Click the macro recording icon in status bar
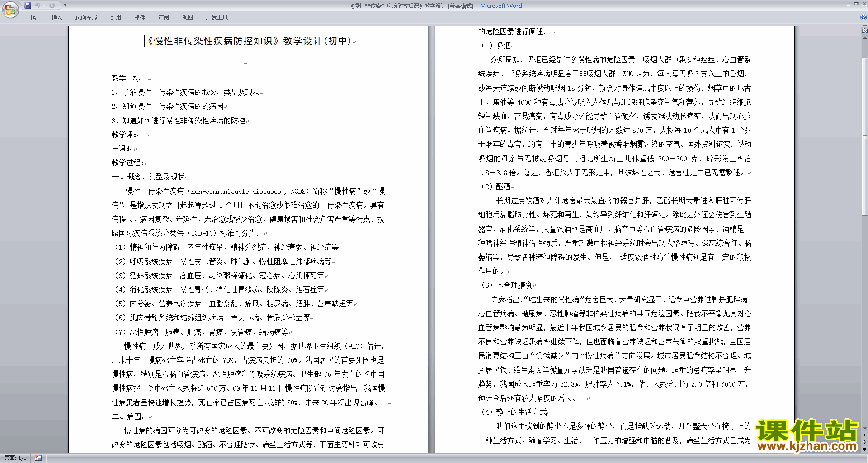The height and width of the screenshot is (463, 868). 38,458
